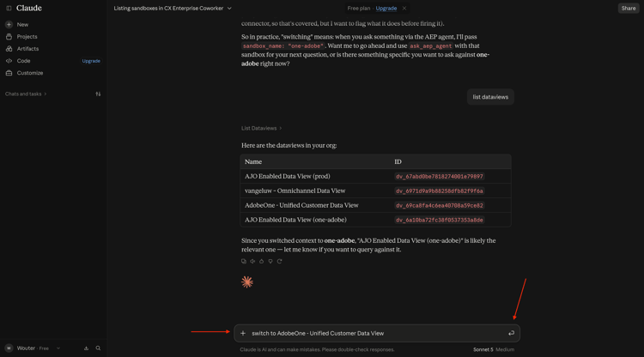Click the W avatar icon
Screen dimensions: 644x357
9,348
